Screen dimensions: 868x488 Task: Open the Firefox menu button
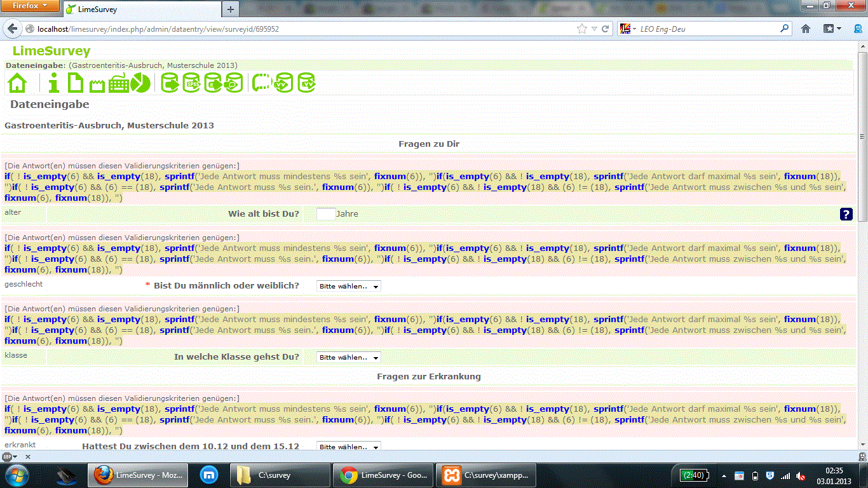[x=30, y=6]
